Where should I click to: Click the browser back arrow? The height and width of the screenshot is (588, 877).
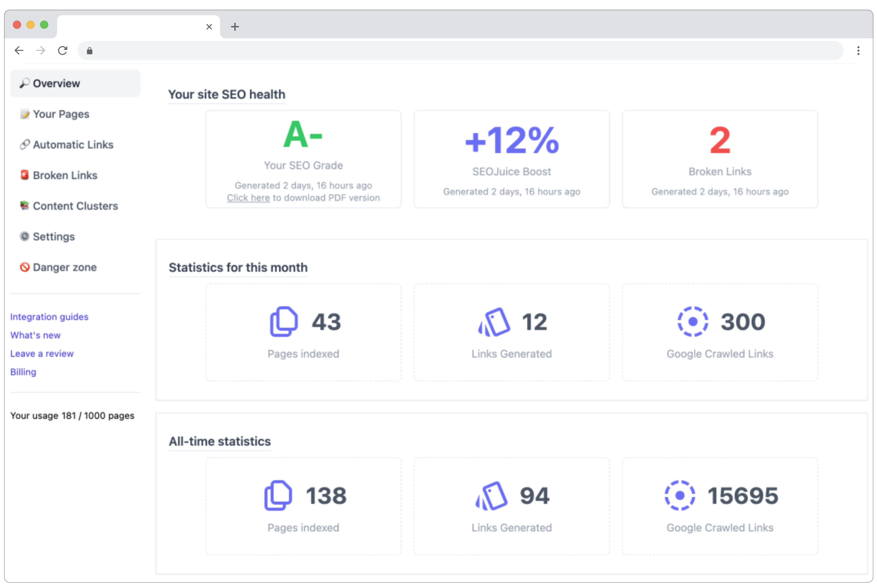[x=19, y=50]
